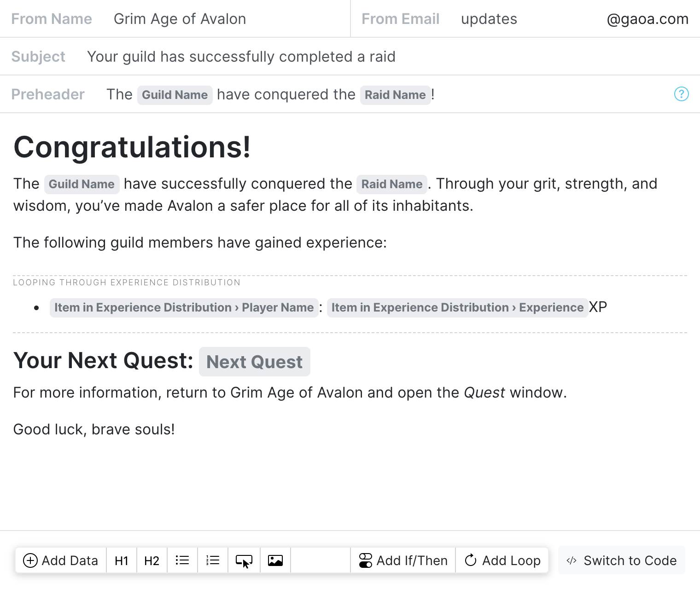Click the Experience loop variable chip
This screenshot has width=700, height=589.
click(x=457, y=307)
